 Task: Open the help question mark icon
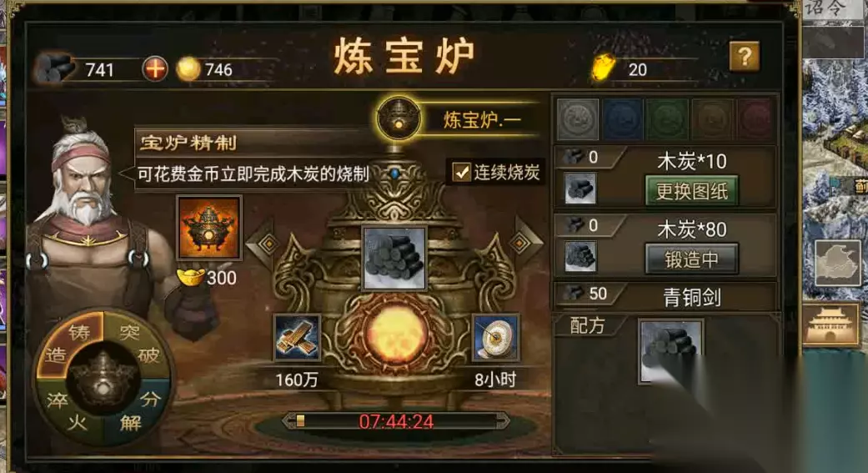745,56
